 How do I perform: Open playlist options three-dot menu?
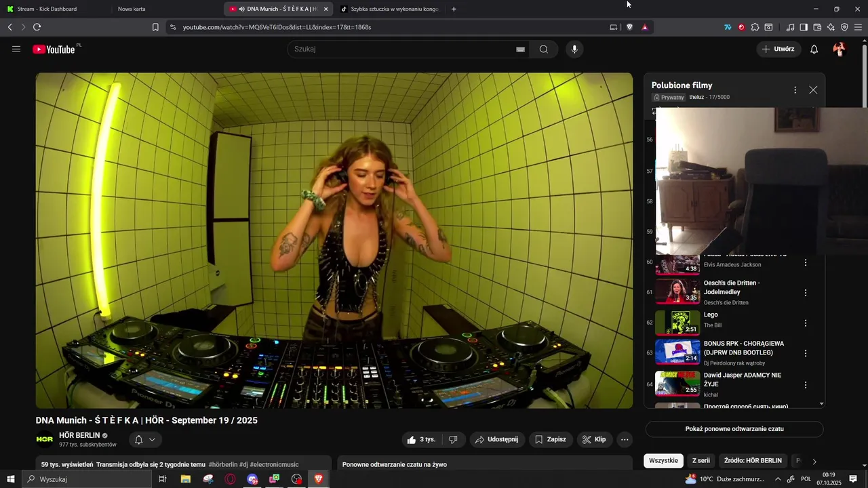click(x=795, y=90)
